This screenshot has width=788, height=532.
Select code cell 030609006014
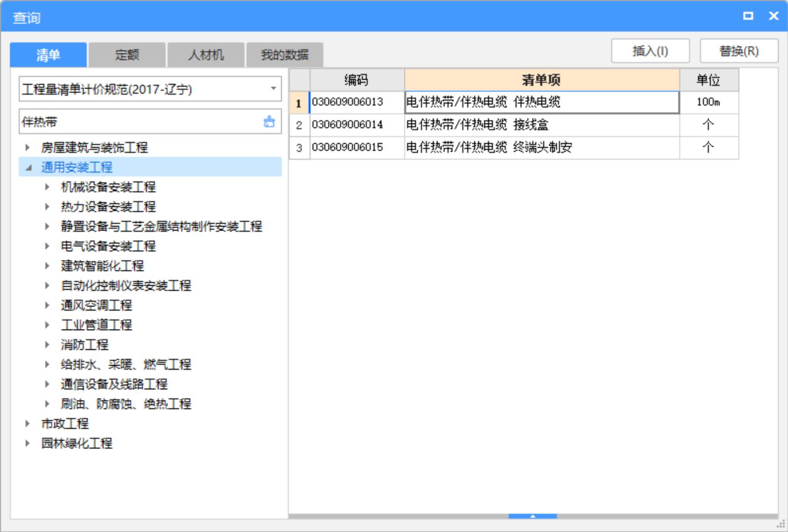pyautogui.click(x=357, y=125)
